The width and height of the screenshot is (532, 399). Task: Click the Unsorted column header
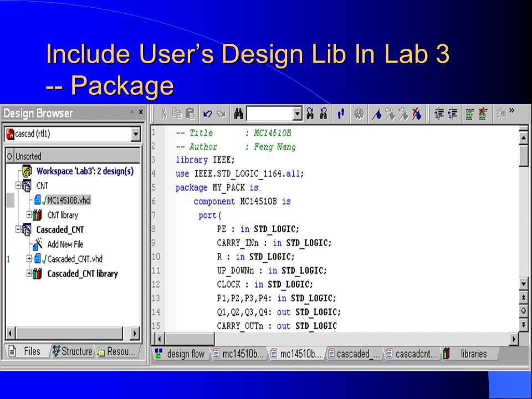point(78,156)
